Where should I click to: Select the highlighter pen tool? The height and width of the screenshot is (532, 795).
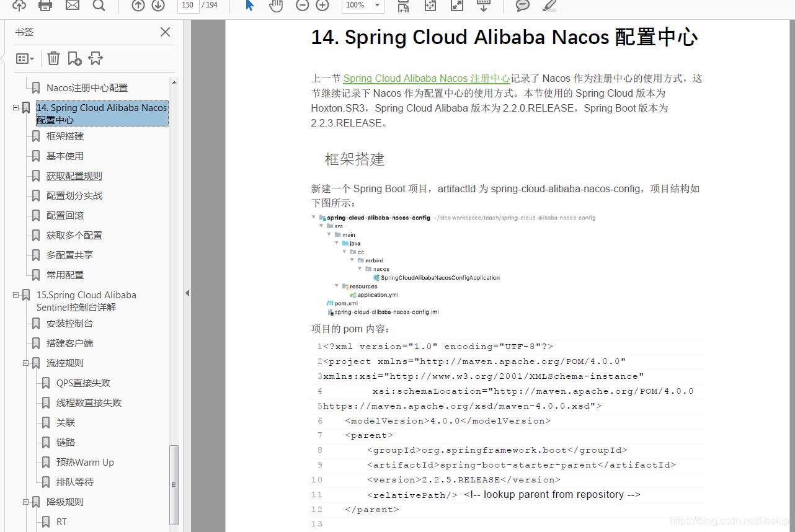(549, 5)
